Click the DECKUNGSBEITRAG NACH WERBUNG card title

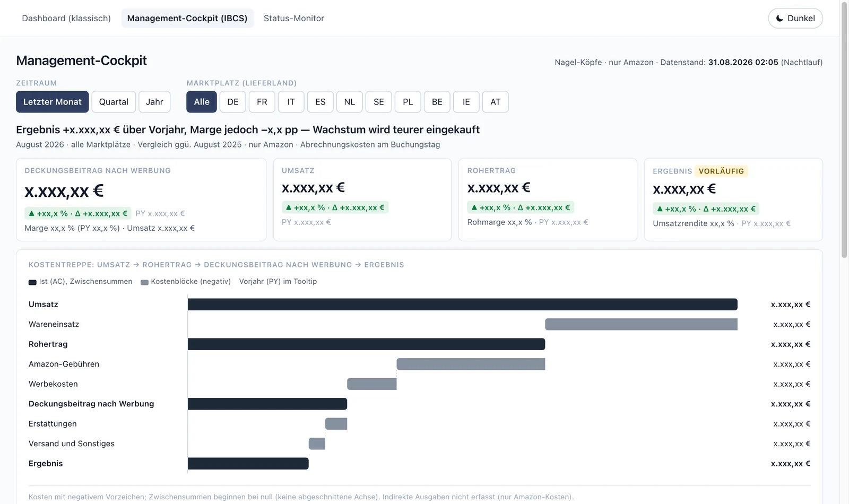point(98,171)
